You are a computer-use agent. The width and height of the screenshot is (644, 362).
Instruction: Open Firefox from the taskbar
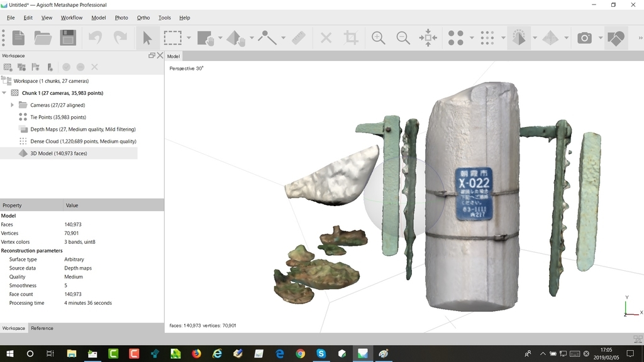[196, 353]
